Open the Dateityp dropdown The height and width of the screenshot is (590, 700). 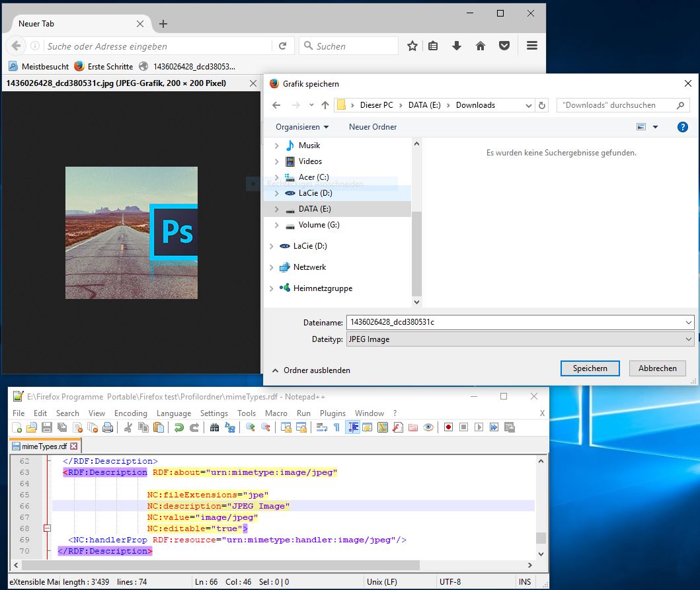pos(520,339)
